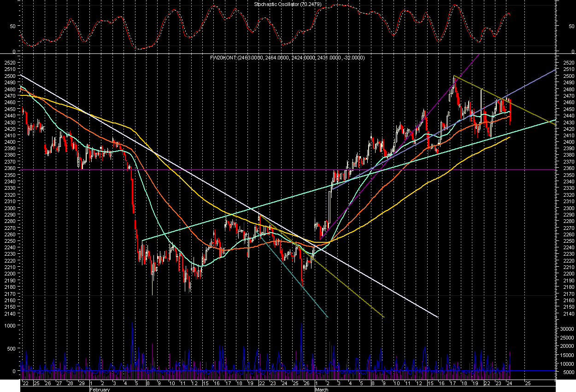Screen dimensions: 576x392
Task: Select the purple horizontal line near 2360
Action: (276, 170)
